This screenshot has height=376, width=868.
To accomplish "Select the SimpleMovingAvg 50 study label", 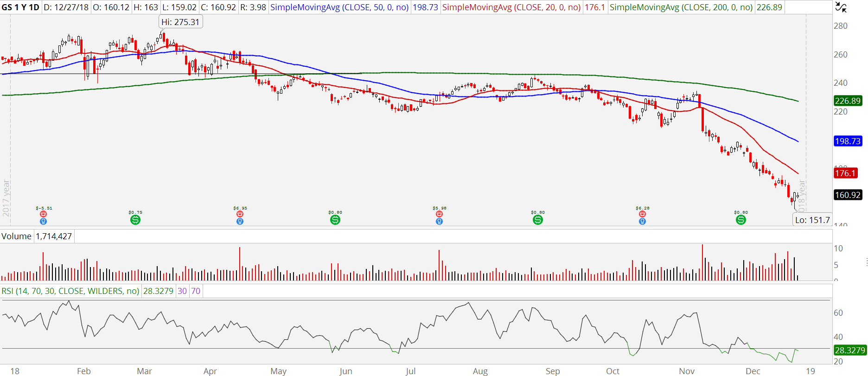I will point(339,7).
